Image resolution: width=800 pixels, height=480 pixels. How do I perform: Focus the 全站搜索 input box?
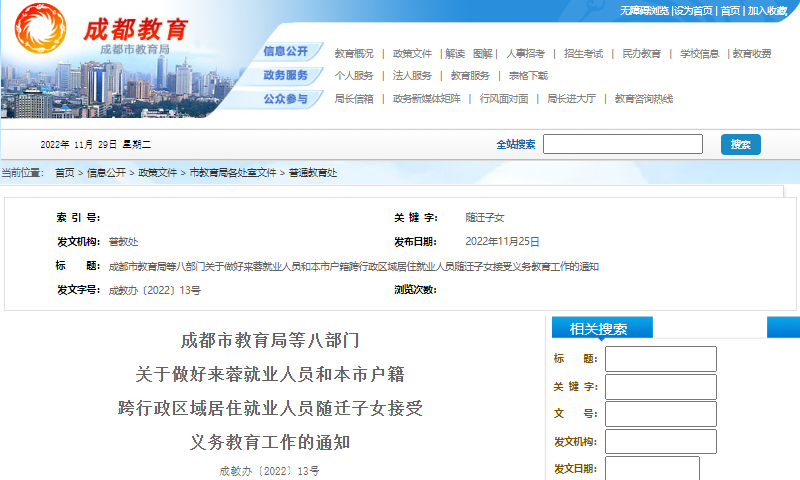(x=623, y=144)
